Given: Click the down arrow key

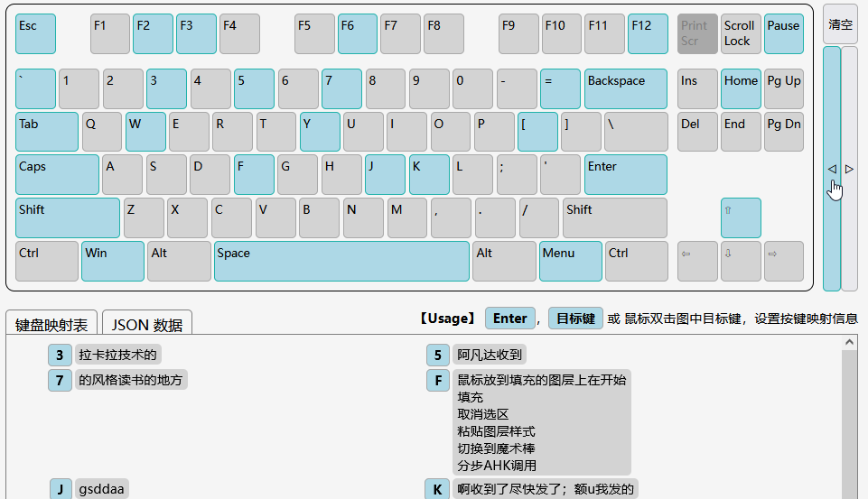Looking at the screenshot, I should click(x=741, y=261).
